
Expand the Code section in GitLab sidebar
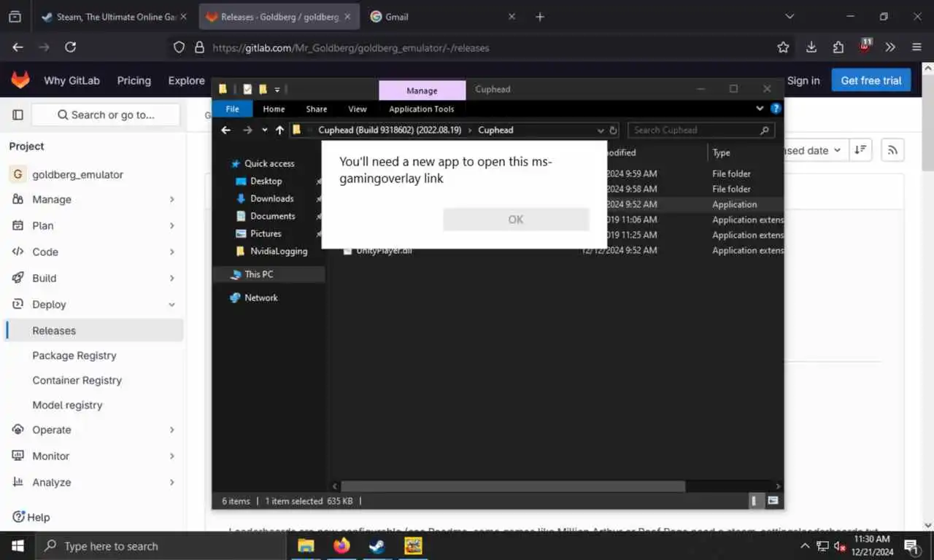92,252
